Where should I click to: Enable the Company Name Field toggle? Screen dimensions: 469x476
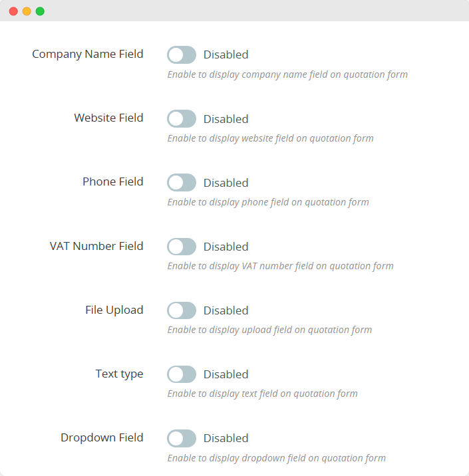click(182, 55)
